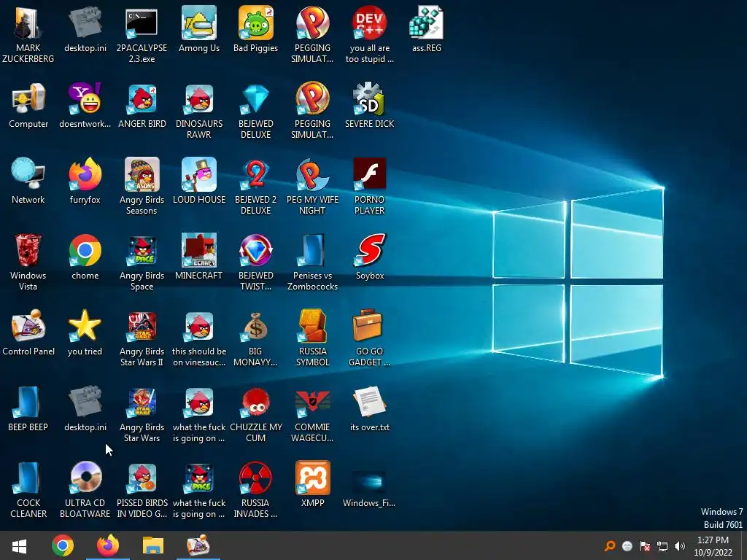Image resolution: width=747 pixels, height=560 pixels.
Task: Launch the 'chome' Chrome desktop shortcut
Action: click(x=85, y=257)
